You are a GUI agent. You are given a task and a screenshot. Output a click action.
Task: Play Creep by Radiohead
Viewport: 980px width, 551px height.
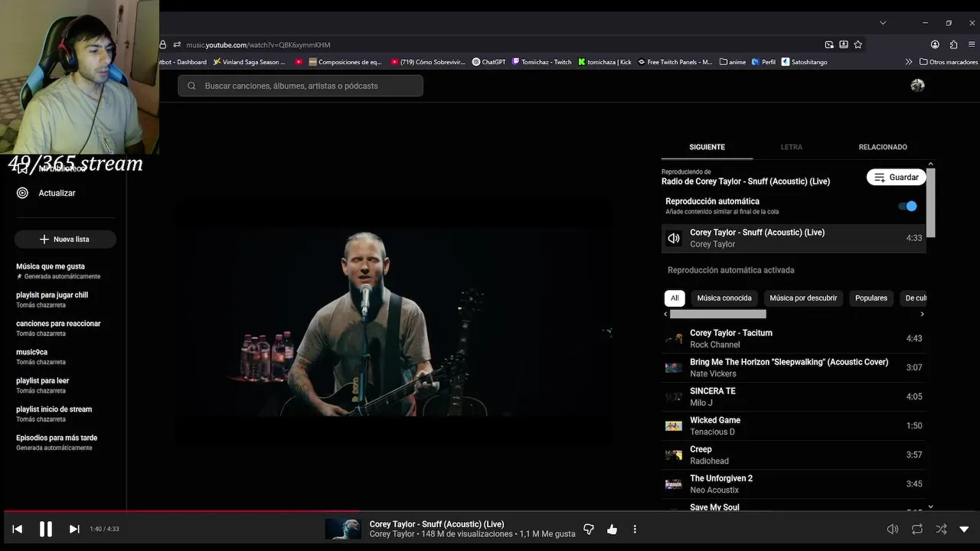coord(793,455)
